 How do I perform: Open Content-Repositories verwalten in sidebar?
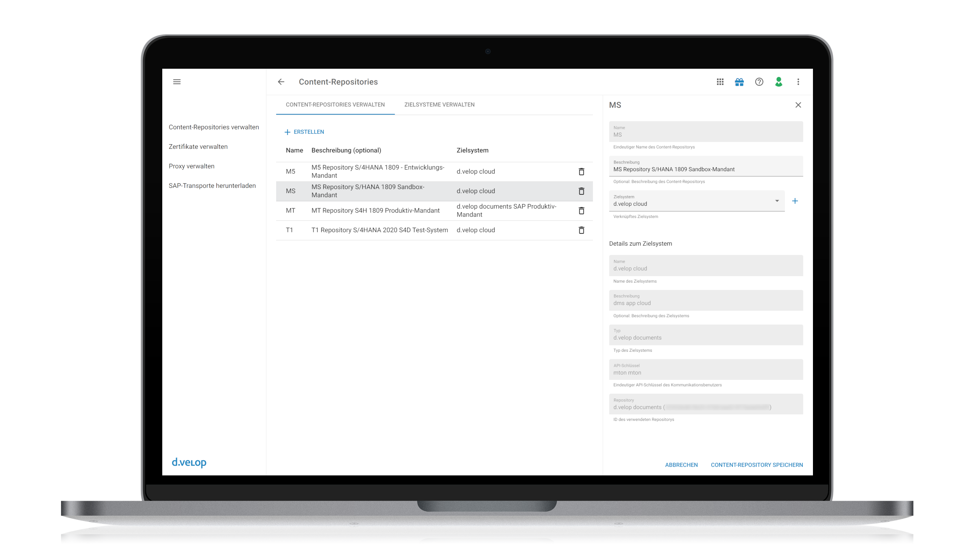coord(214,127)
